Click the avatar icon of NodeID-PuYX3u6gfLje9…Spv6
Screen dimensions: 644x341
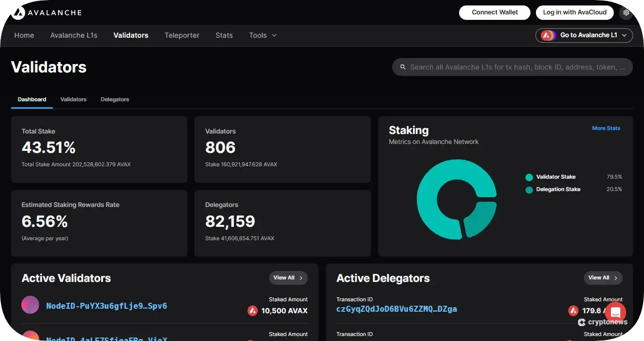[x=30, y=305]
